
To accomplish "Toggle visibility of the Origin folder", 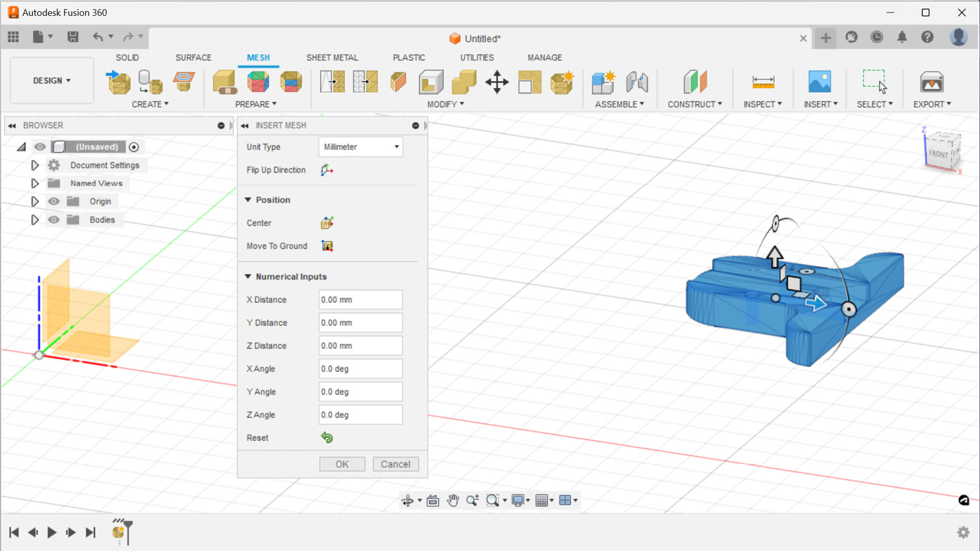I will (53, 201).
